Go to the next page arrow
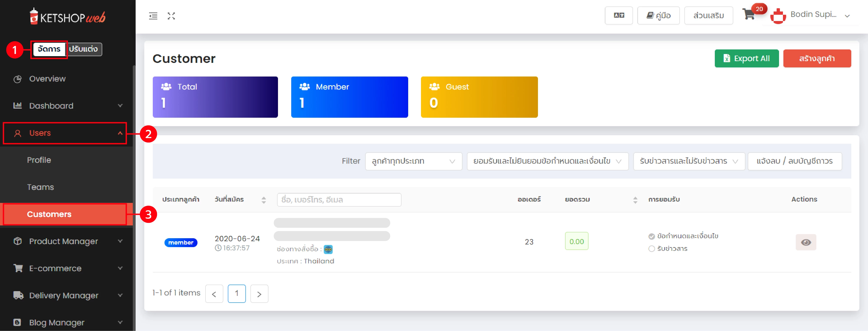This screenshot has height=331, width=868. [x=259, y=294]
